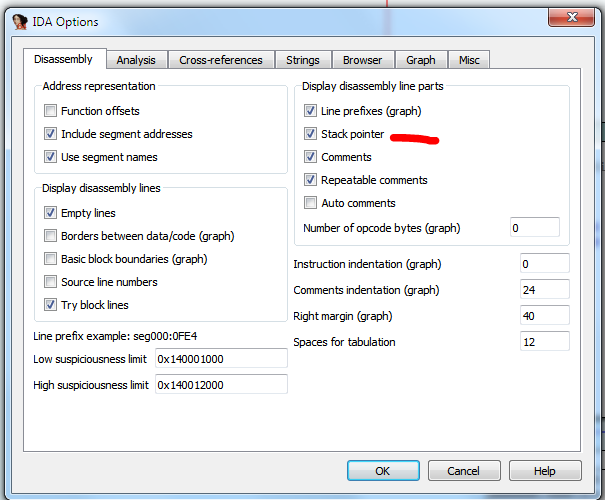Uncheck the Try block lines option
Viewport: 605px width, 500px height.
(51, 305)
